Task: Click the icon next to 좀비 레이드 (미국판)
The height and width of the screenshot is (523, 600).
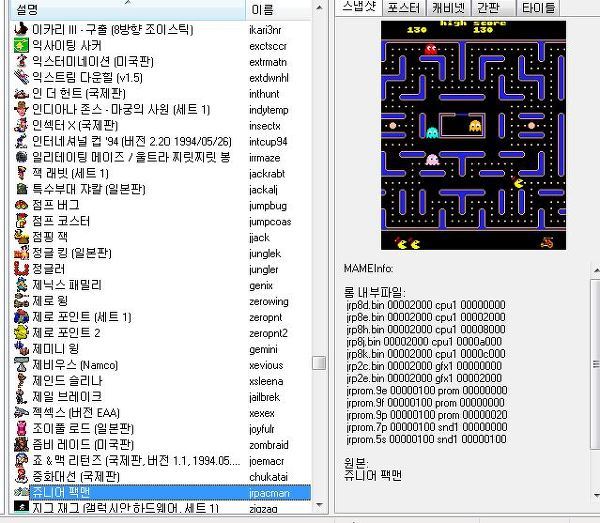Action: (x=21, y=445)
